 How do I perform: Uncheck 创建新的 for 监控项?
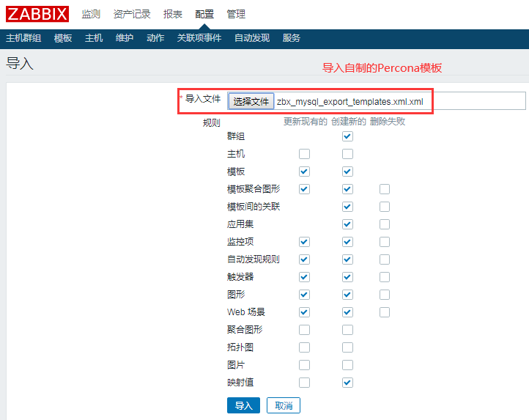click(x=347, y=242)
